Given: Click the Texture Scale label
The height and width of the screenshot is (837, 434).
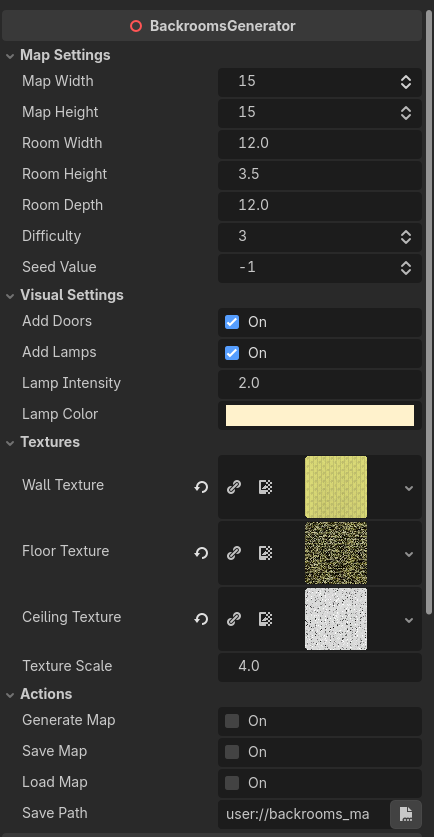Looking at the screenshot, I should (x=67, y=666).
